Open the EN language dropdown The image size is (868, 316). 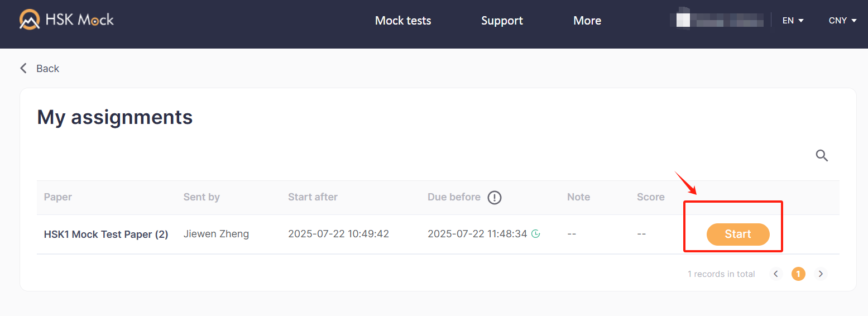[793, 21]
